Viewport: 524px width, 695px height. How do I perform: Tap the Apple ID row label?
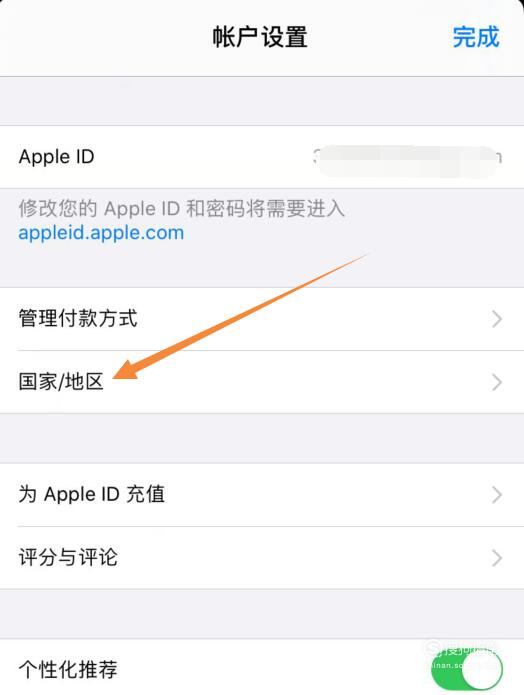[x=56, y=157]
